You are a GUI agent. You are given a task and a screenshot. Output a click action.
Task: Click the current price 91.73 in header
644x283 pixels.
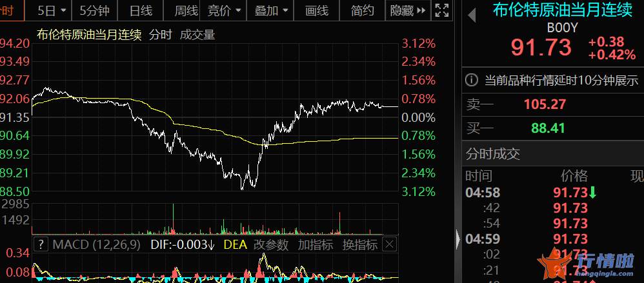[x=541, y=47]
